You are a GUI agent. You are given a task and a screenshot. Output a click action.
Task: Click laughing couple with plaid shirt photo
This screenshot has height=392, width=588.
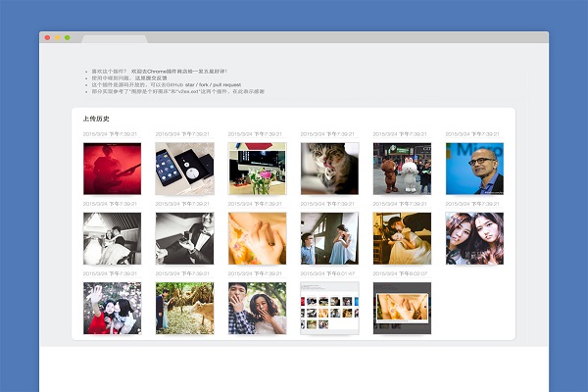[257, 309]
